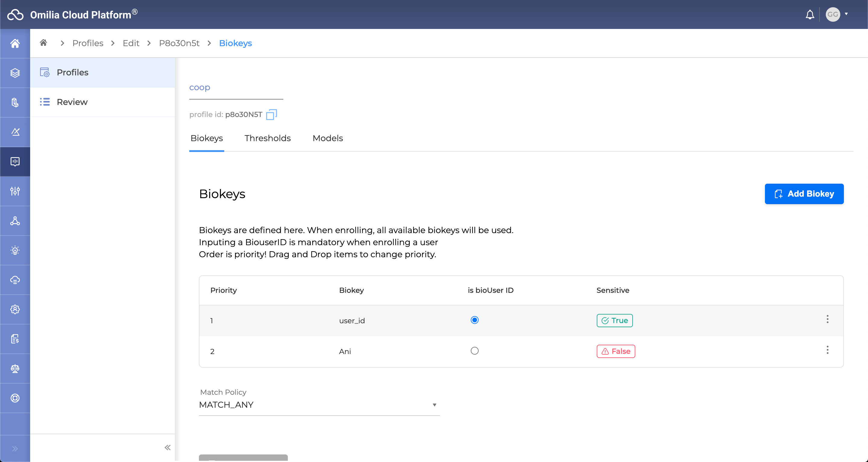Collapse the side panel with double chevron
This screenshot has height=462, width=868.
(x=168, y=448)
